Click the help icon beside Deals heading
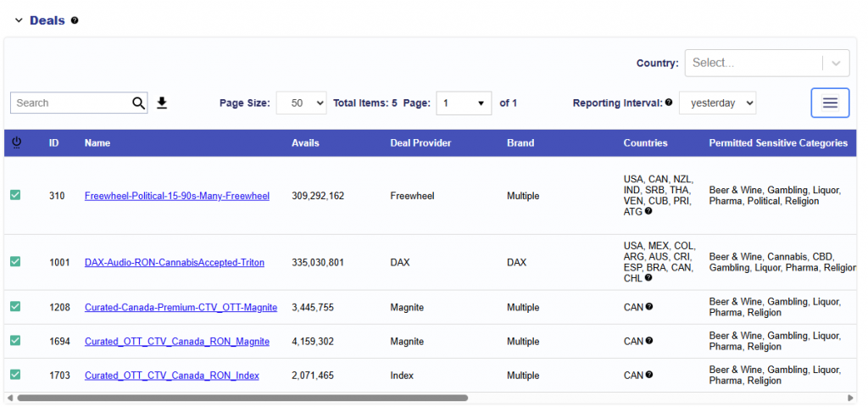 coord(75,20)
